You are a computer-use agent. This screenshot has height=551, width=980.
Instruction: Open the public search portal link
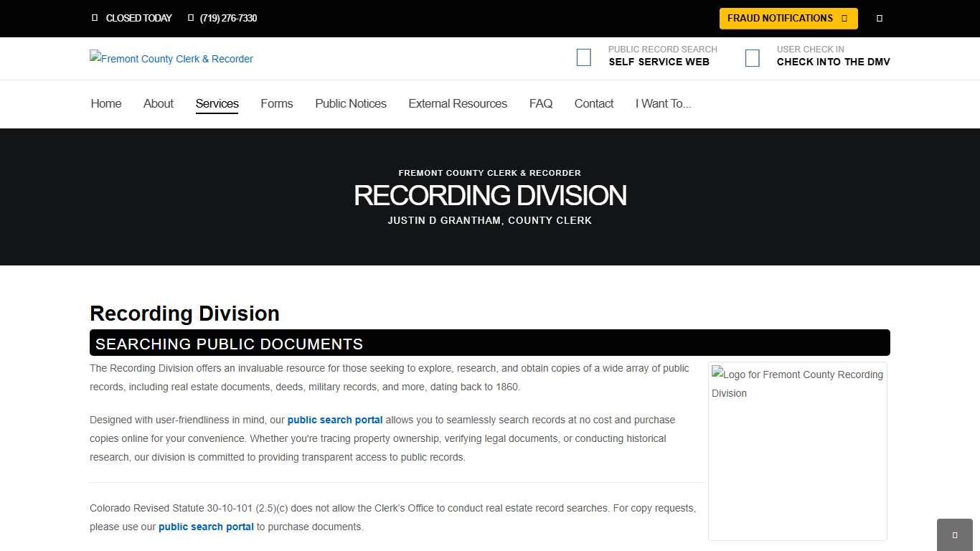point(334,420)
